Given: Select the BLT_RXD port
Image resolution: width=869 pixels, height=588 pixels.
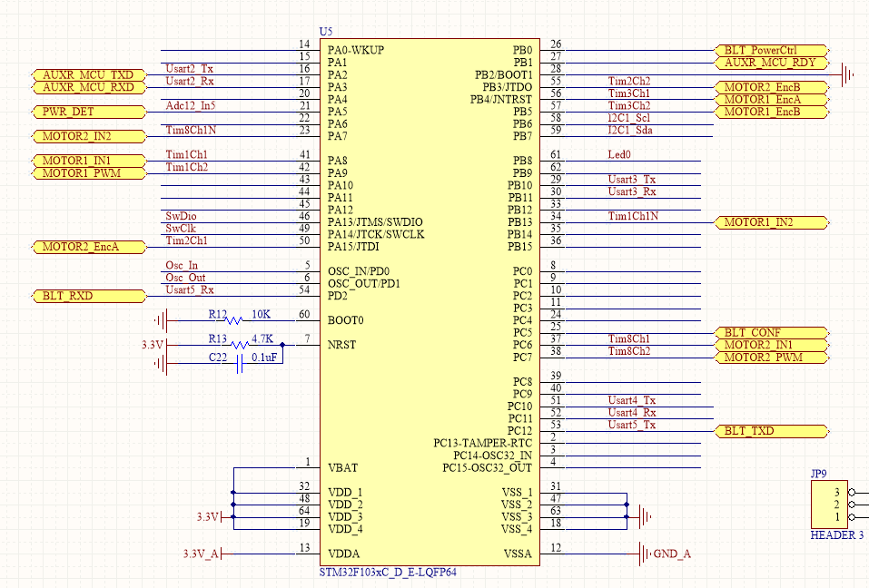Looking at the screenshot, I should (88, 296).
